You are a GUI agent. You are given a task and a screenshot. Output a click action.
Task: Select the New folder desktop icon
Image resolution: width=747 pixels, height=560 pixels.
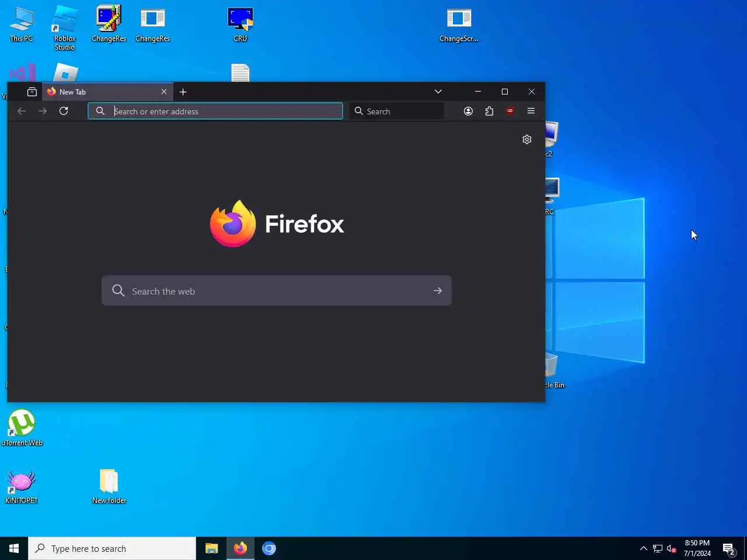(109, 487)
